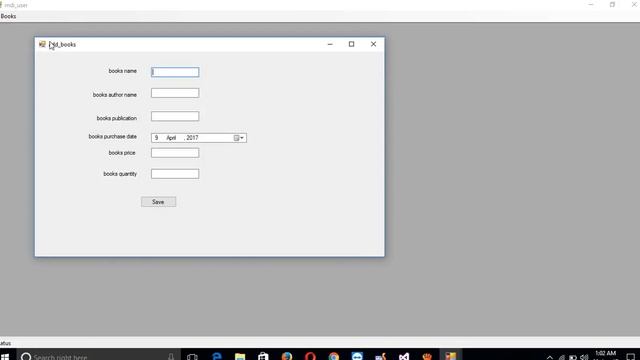Open the purchase date calendar dropdown

(x=239, y=138)
